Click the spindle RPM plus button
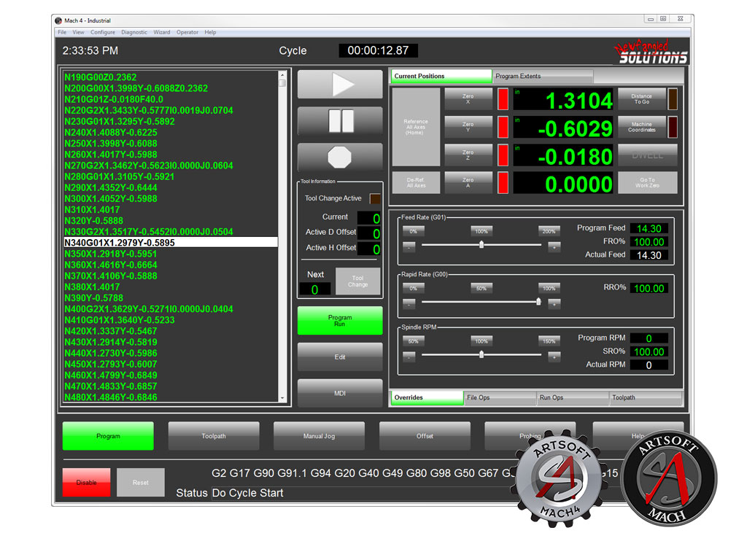Viewport: 747px width, 560px height. click(x=554, y=357)
